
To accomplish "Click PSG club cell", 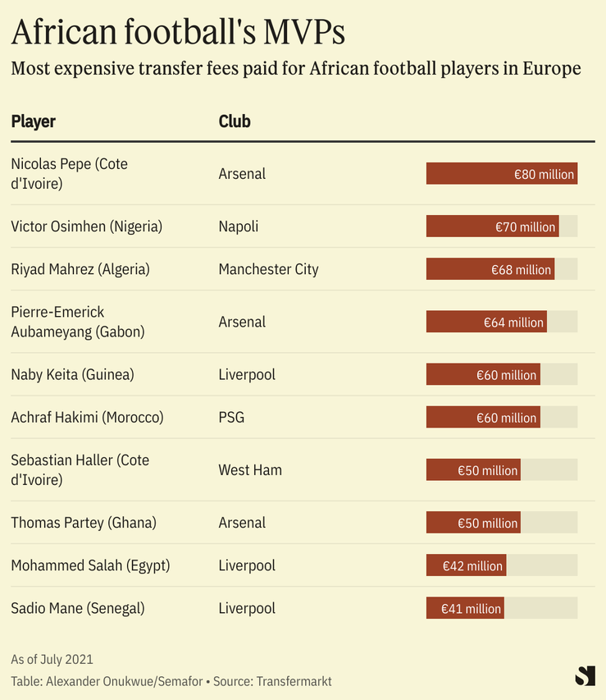I will click(x=231, y=418).
